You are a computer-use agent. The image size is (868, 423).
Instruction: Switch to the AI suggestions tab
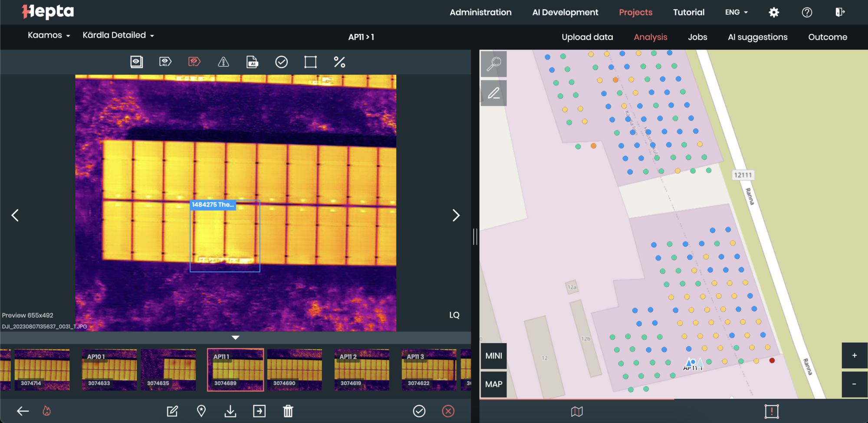click(757, 37)
